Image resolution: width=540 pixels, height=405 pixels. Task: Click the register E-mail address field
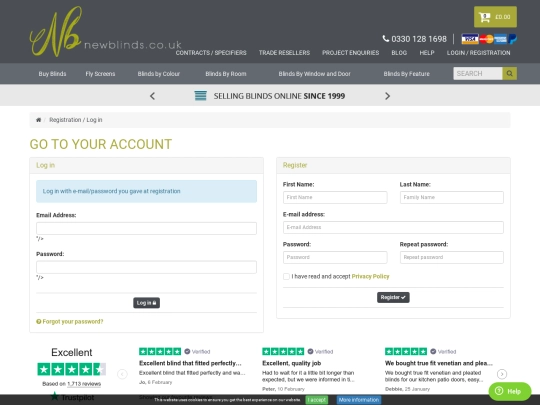[x=393, y=227]
